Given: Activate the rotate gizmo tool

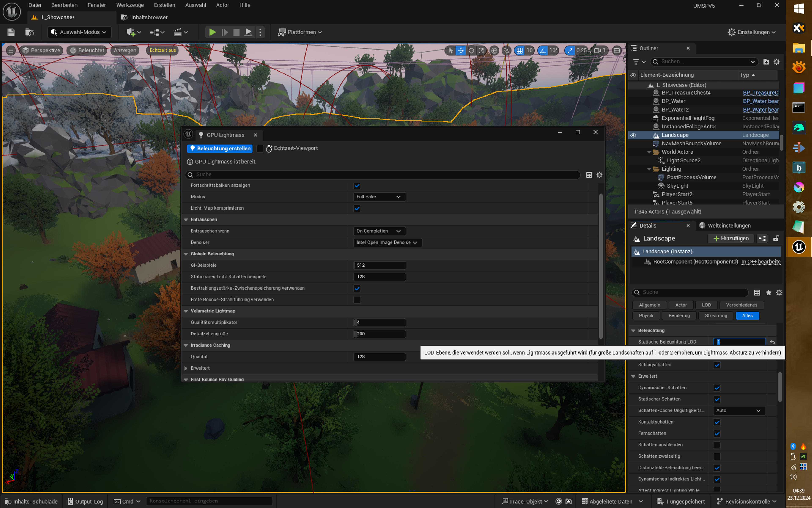Looking at the screenshot, I should click(x=471, y=50).
